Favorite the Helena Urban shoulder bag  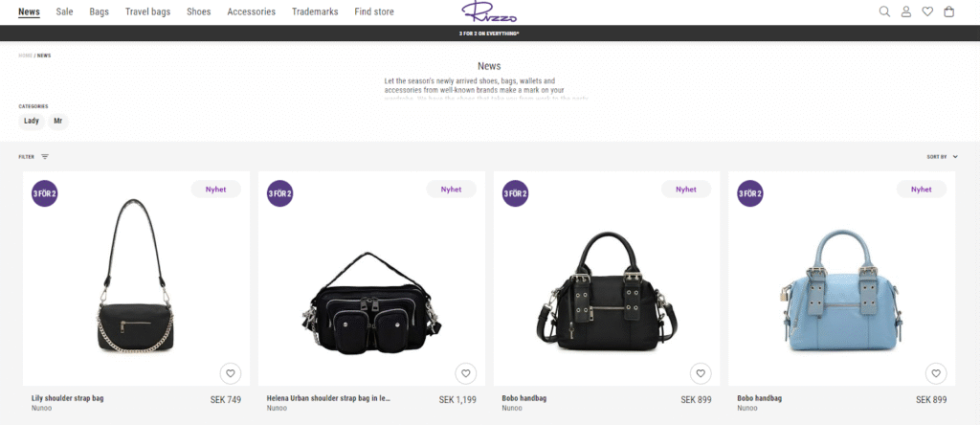coord(466,373)
